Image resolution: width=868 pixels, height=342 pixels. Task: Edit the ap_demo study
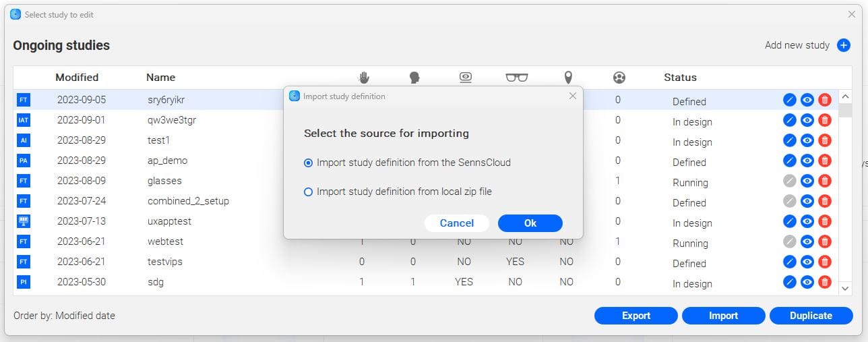(790, 161)
